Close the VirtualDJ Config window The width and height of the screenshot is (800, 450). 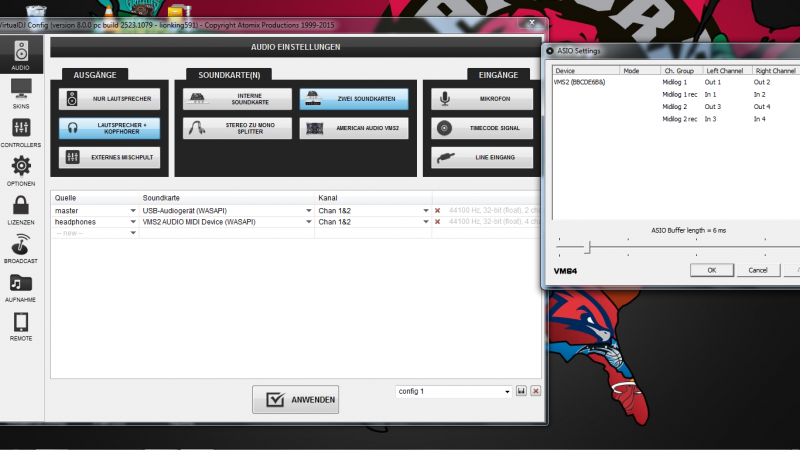tap(532, 22)
